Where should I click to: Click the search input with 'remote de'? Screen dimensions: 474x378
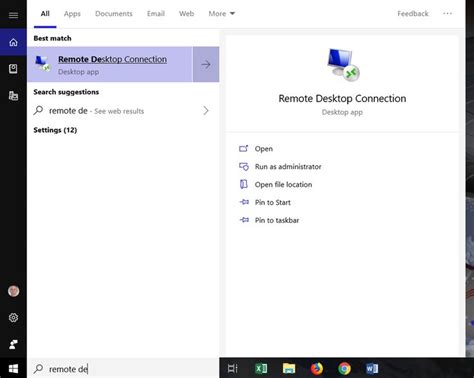pyautogui.click(x=123, y=369)
